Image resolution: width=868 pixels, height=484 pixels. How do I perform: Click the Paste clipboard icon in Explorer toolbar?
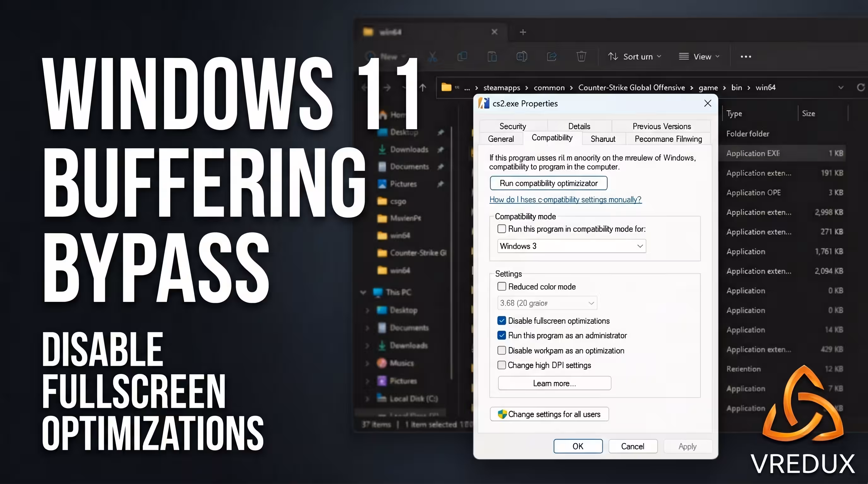(492, 56)
